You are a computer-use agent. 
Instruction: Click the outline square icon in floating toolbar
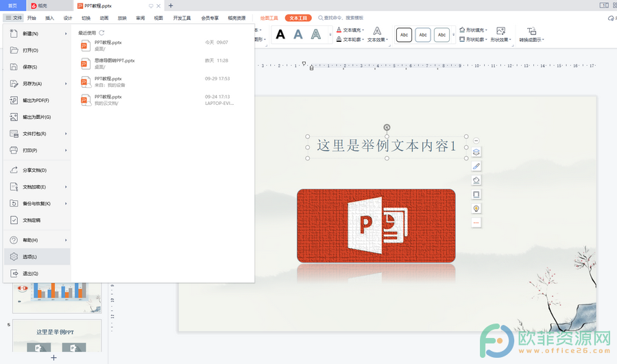coord(476,195)
